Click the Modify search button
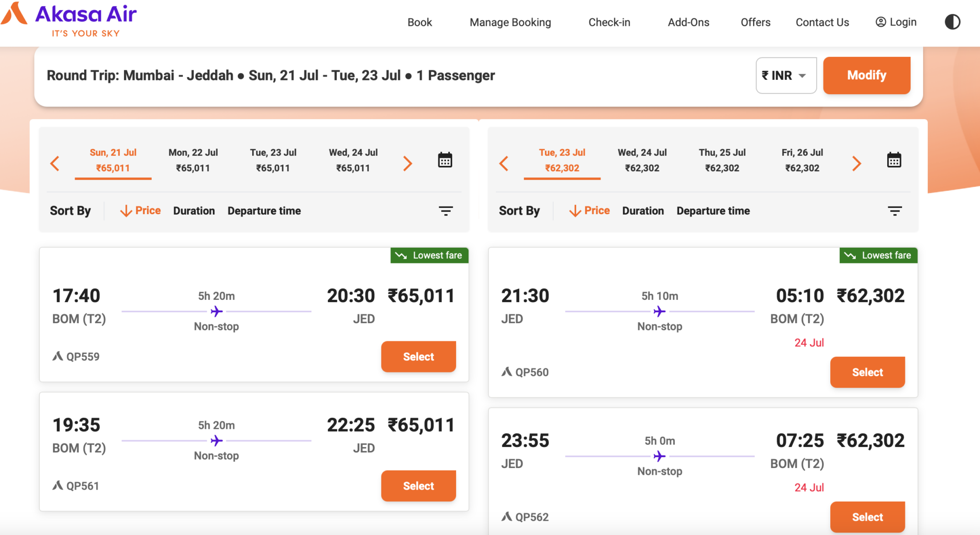The height and width of the screenshot is (535, 980). [867, 75]
